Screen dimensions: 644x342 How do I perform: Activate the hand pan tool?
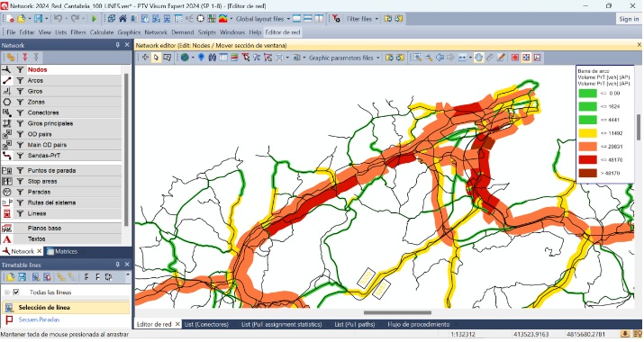[x=478, y=58]
